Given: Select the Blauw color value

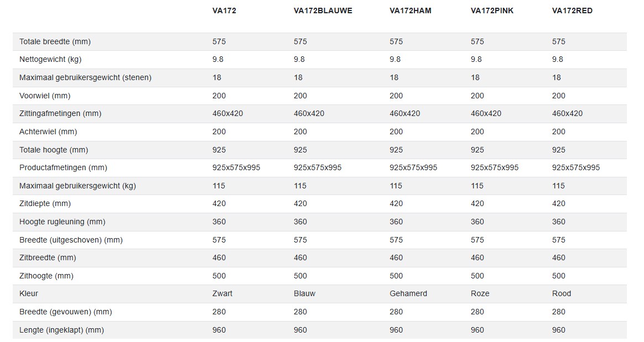Looking at the screenshot, I should [304, 293].
